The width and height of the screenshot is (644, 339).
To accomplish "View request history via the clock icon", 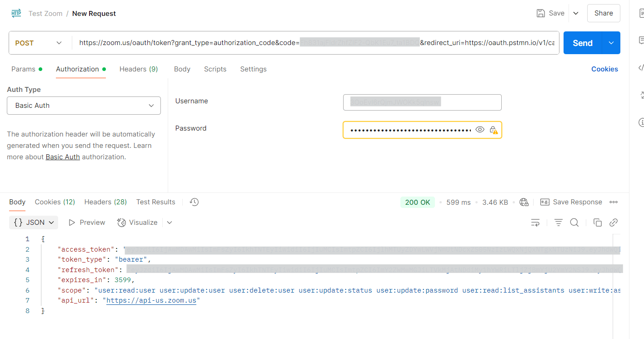I will [x=194, y=202].
